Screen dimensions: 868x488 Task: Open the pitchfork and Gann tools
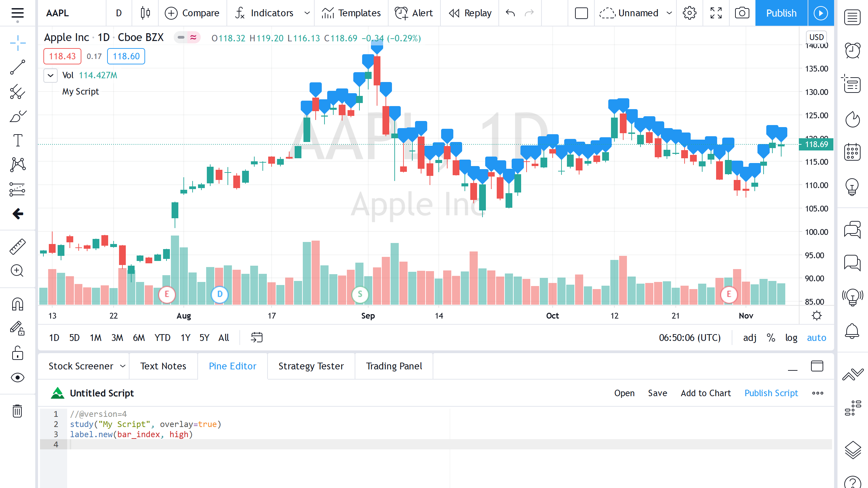click(x=18, y=92)
